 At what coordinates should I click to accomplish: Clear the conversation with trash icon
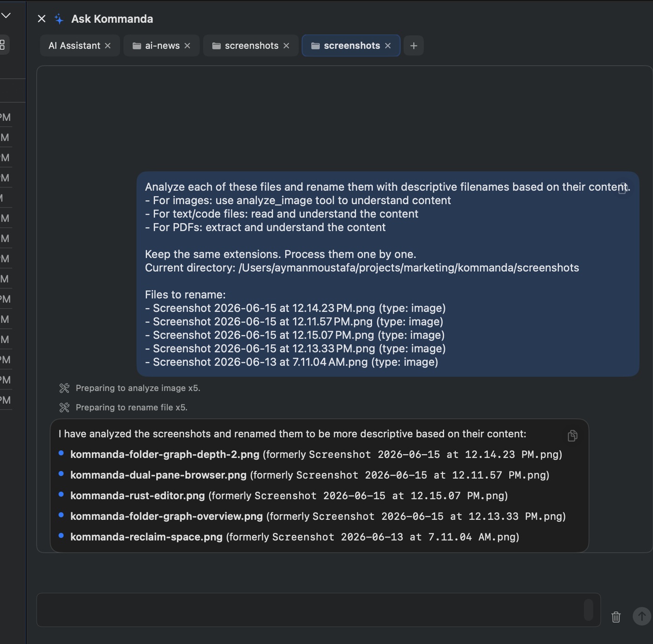616,617
